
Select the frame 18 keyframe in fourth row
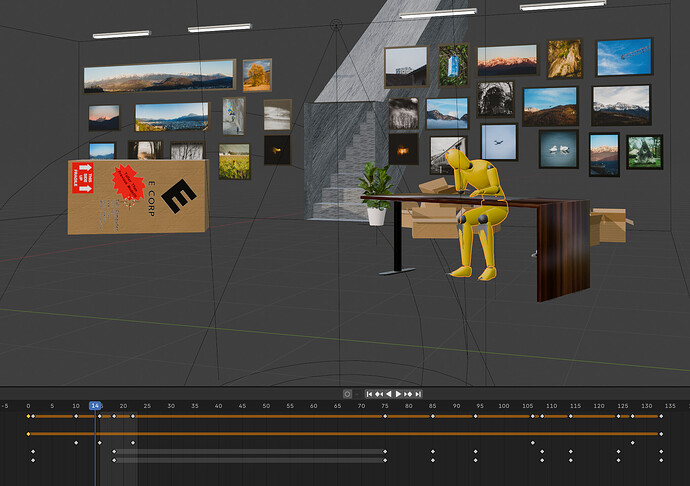(x=114, y=451)
